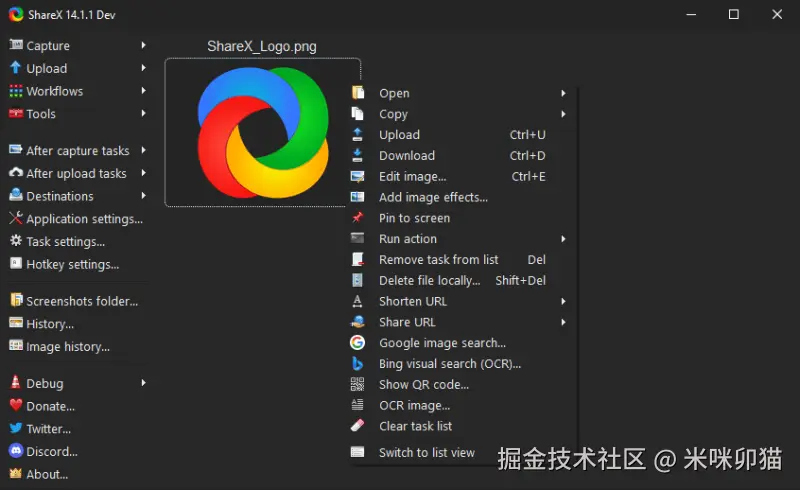Click the ShareX logo in the title bar
The width and height of the screenshot is (800, 490).
(x=16, y=14)
